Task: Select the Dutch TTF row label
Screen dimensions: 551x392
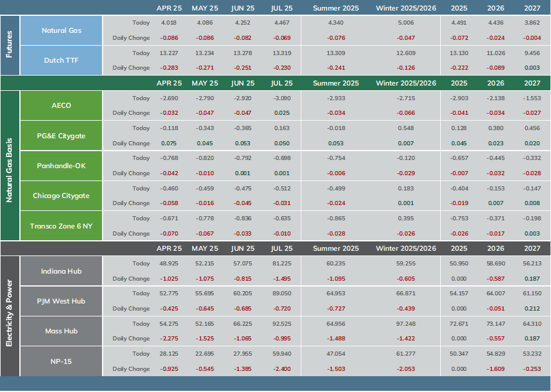Action: pos(61,60)
